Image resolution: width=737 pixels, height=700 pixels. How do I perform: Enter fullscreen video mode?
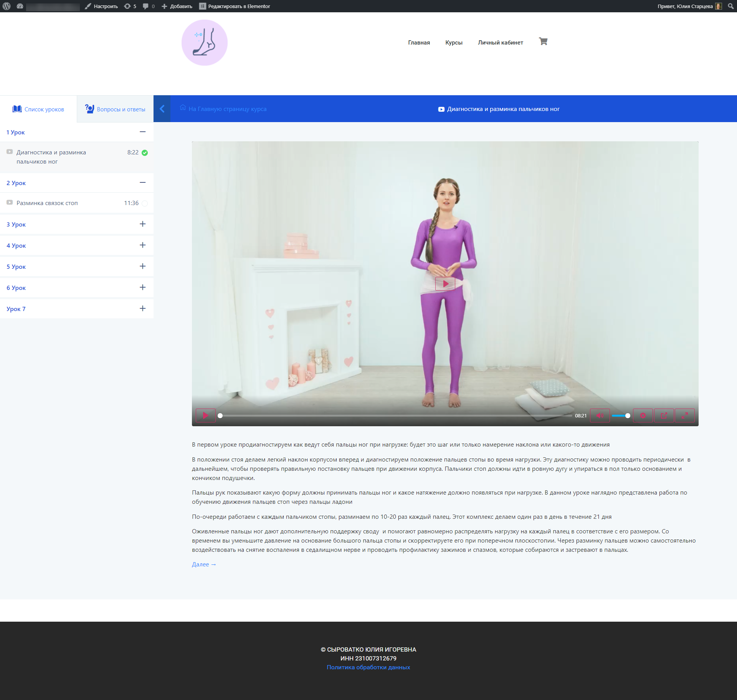click(x=684, y=415)
